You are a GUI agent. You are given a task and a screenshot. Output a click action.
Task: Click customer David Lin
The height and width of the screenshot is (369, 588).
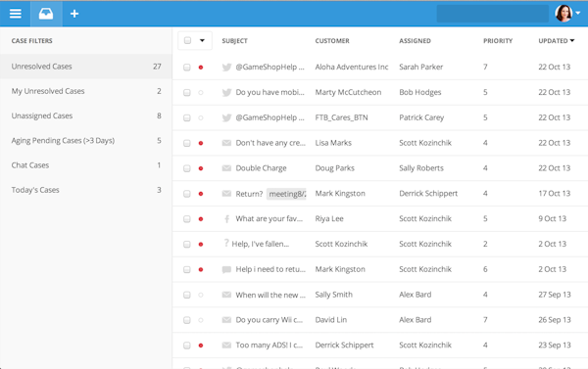[x=331, y=319]
